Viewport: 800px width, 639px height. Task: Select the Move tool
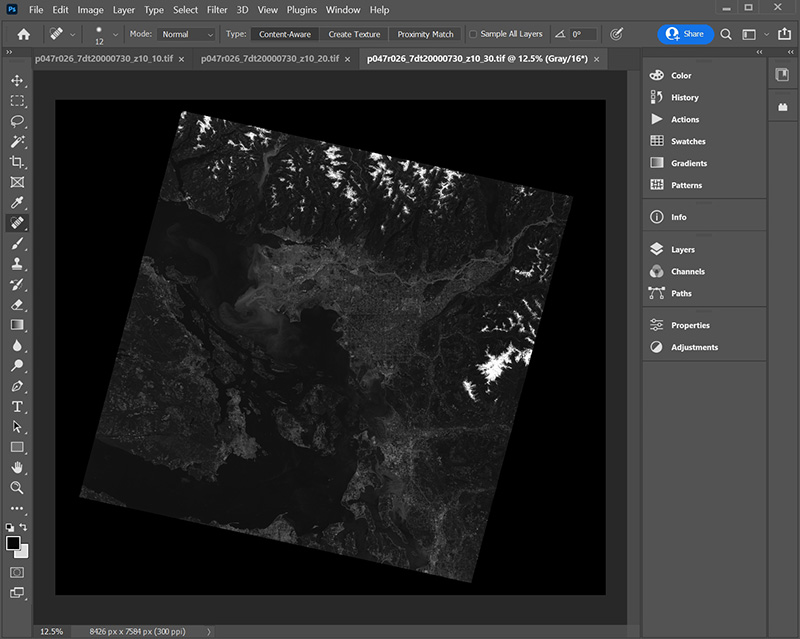(x=17, y=80)
